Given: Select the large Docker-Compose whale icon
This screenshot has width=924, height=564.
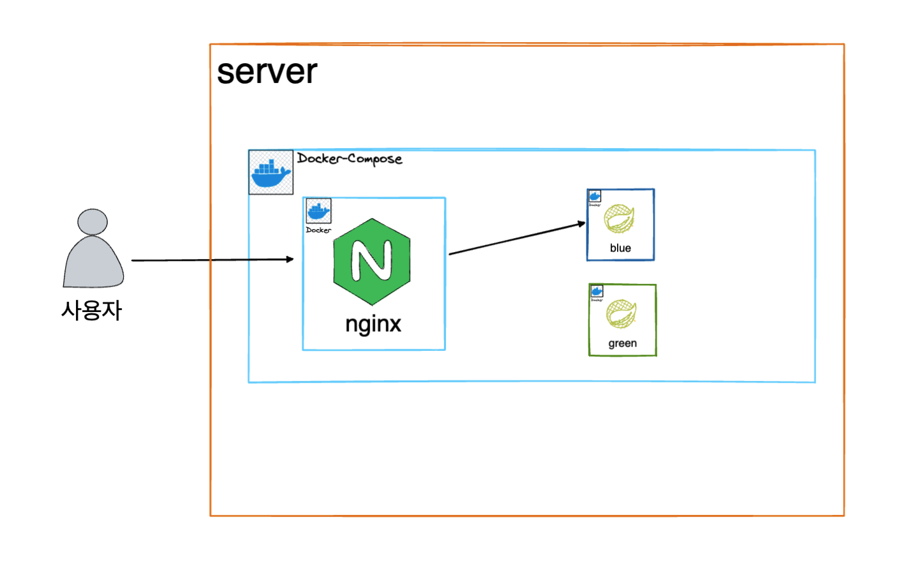Looking at the screenshot, I should coord(271,172).
